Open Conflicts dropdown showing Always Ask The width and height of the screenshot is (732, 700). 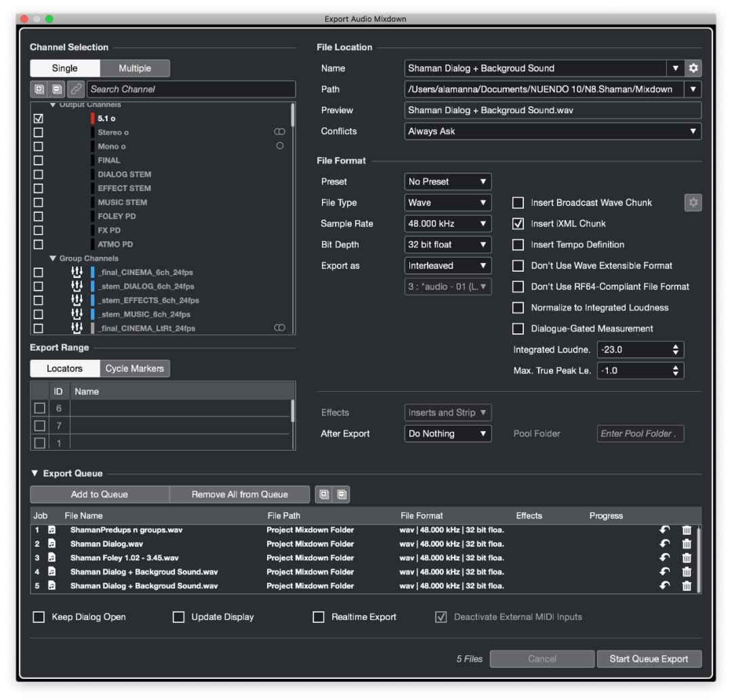coord(552,131)
